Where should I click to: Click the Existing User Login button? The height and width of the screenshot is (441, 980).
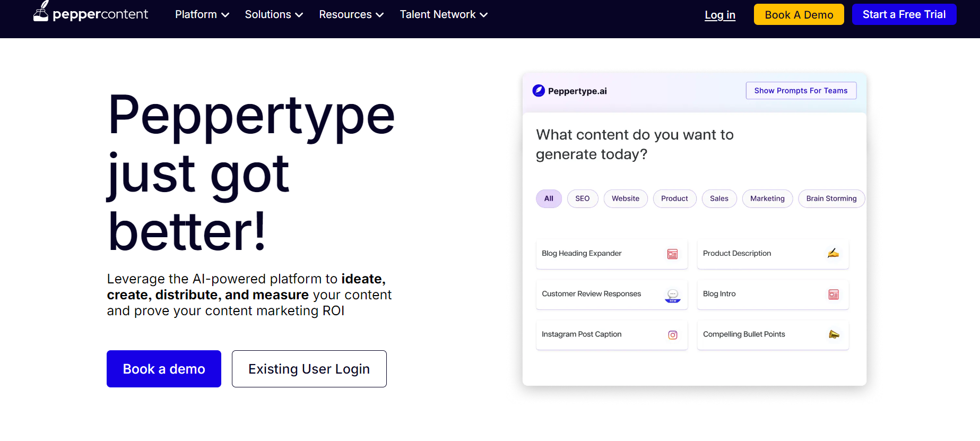coord(309,369)
